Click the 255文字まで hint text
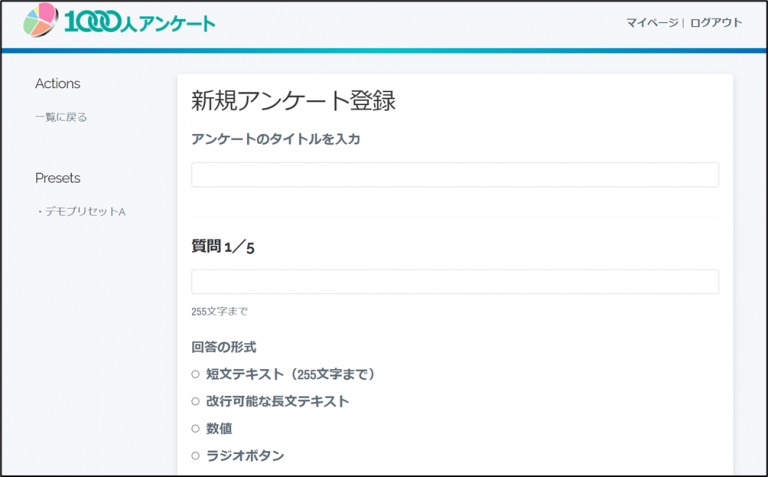This screenshot has width=768, height=477. click(219, 311)
